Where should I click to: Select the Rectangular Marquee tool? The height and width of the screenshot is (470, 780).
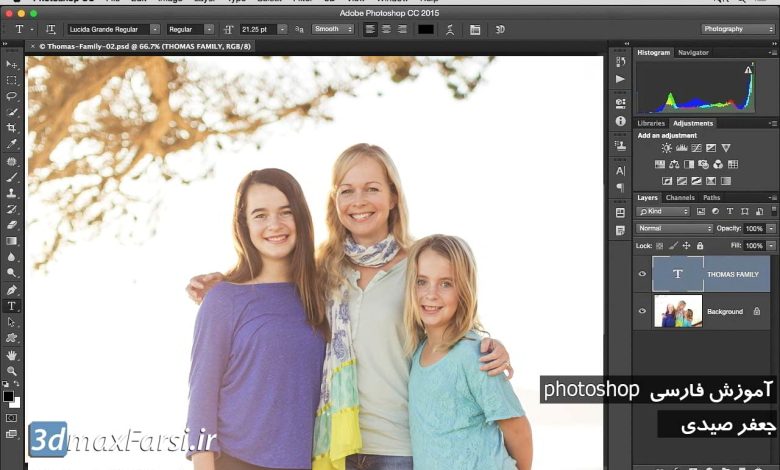click(11, 80)
